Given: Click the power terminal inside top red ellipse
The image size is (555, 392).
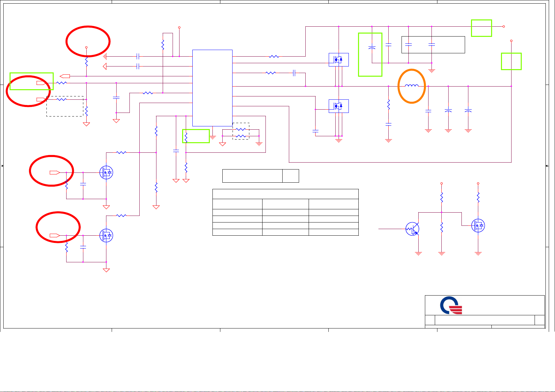Looking at the screenshot, I should (x=86, y=47).
